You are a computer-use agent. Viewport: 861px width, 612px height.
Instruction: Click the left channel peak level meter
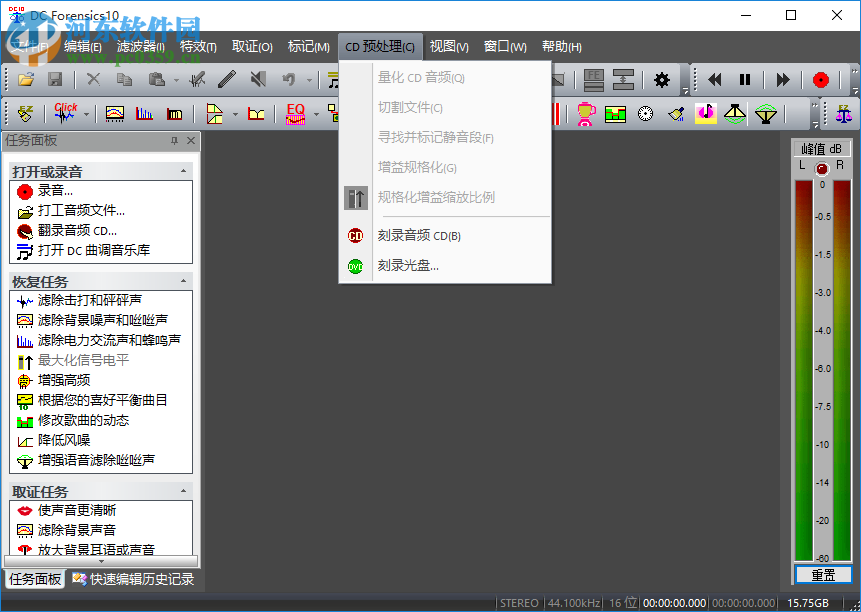coord(803,370)
